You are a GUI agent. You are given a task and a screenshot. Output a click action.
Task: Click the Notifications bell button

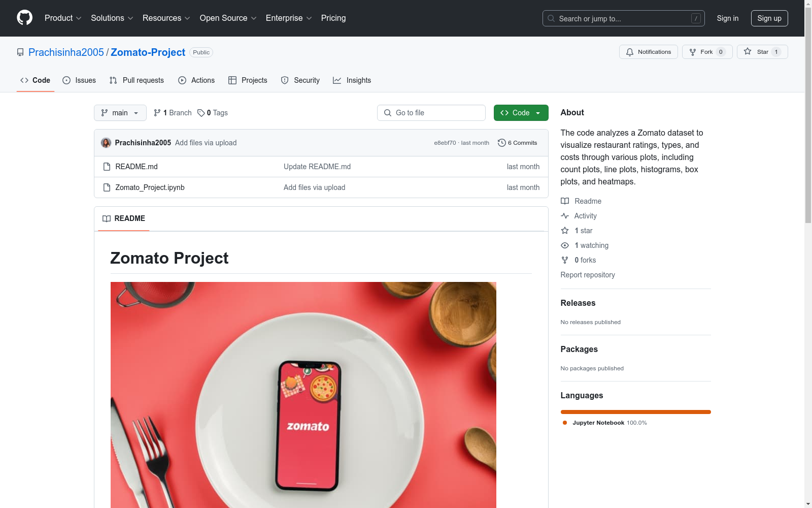tap(648, 52)
